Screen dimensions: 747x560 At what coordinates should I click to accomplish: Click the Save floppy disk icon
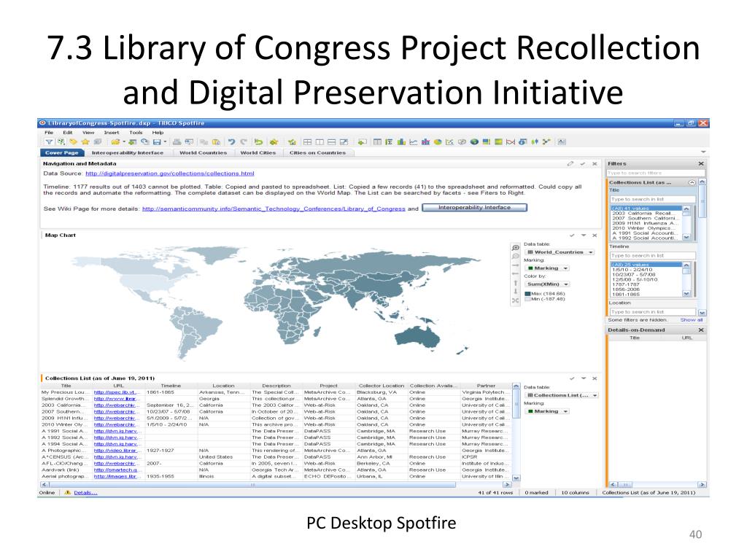point(157,142)
